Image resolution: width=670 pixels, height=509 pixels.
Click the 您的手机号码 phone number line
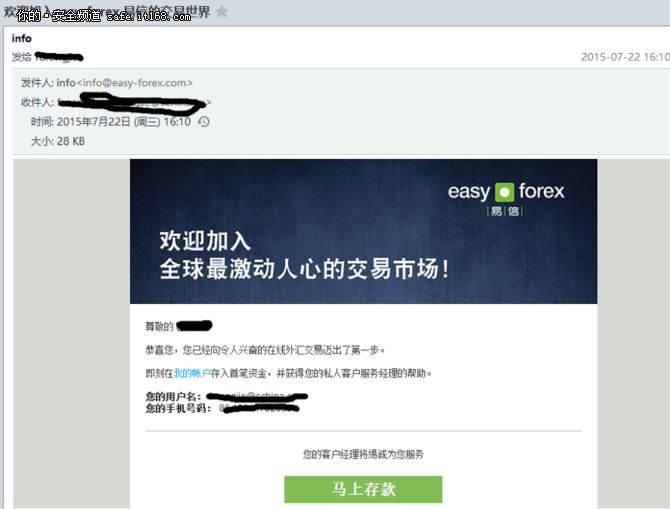222,409
